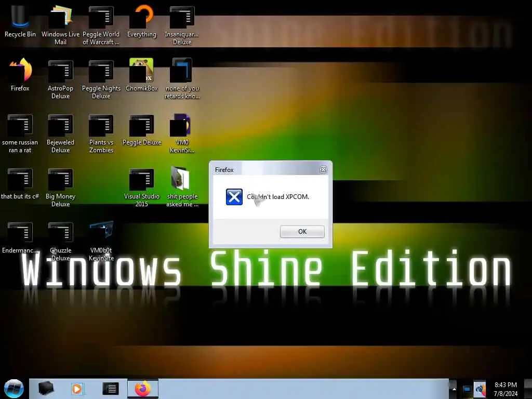Open Peggle Nights Deluxe shortcut

[x=101, y=79]
